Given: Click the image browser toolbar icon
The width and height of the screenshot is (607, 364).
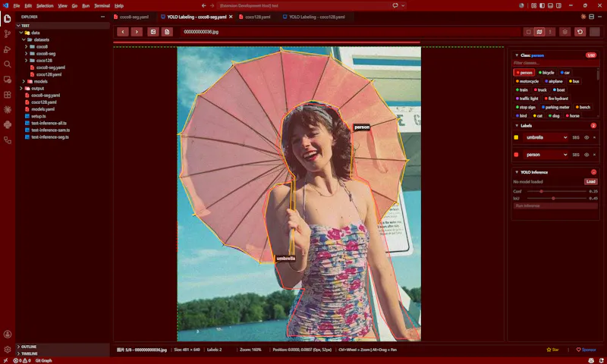Looking at the screenshot, I should point(153,32).
